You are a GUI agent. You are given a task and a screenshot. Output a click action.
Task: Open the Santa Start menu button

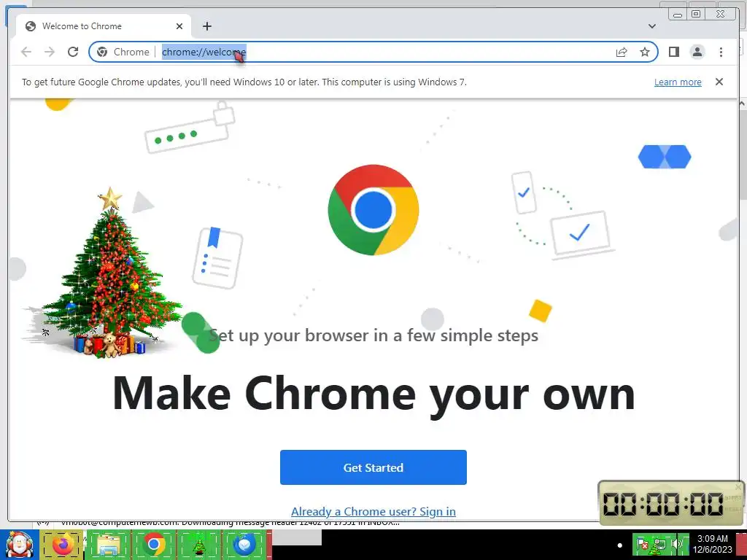[19, 545]
